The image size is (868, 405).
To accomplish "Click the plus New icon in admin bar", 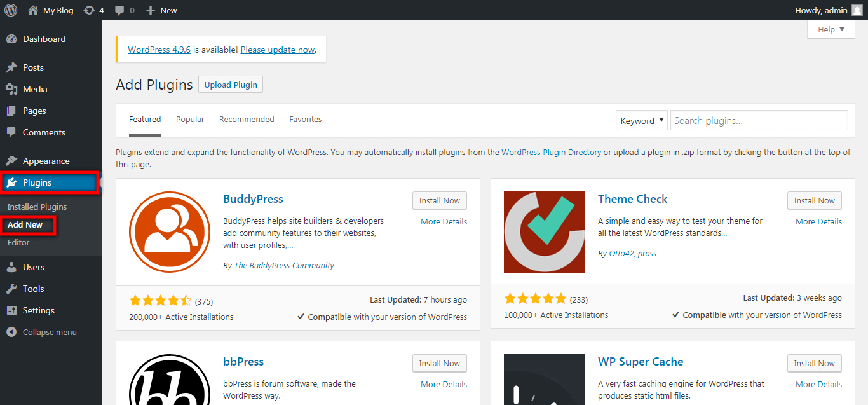I will (x=151, y=10).
